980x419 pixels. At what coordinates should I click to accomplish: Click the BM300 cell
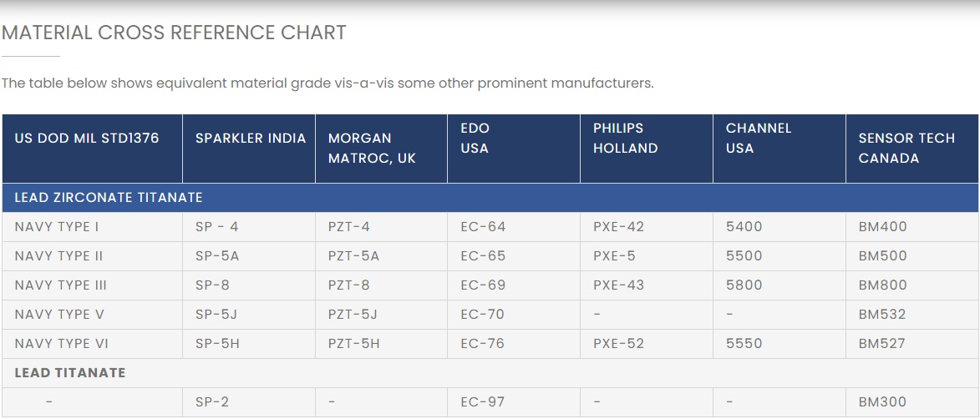[x=882, y=402]
